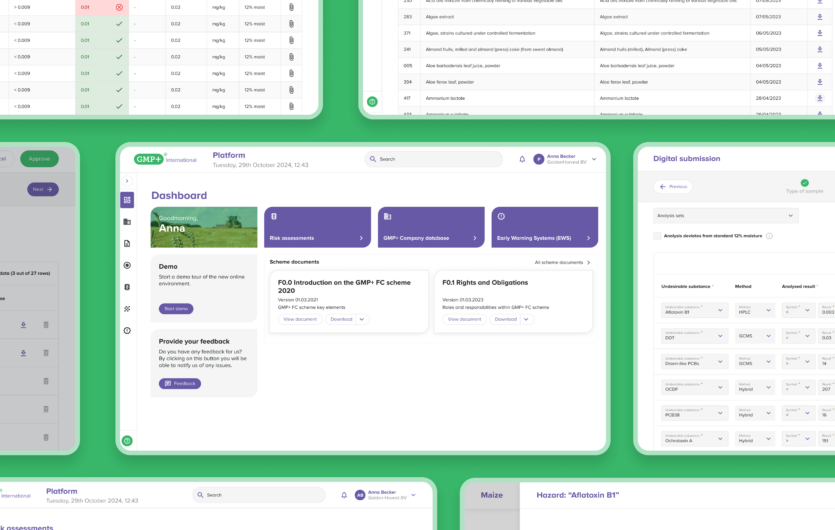Open the Analysis sets dropdown
The height and width of the screenshot is (530, 835).
(726, 215)
